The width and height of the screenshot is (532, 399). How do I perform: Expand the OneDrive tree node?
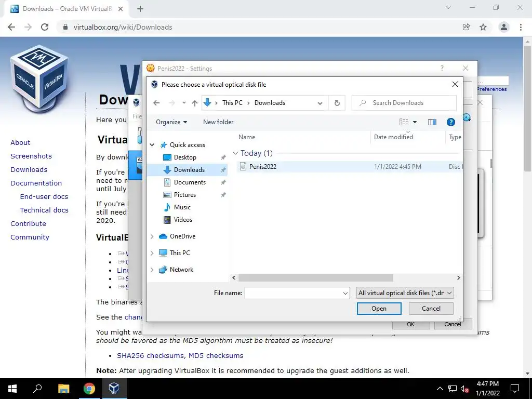point(152,236)
